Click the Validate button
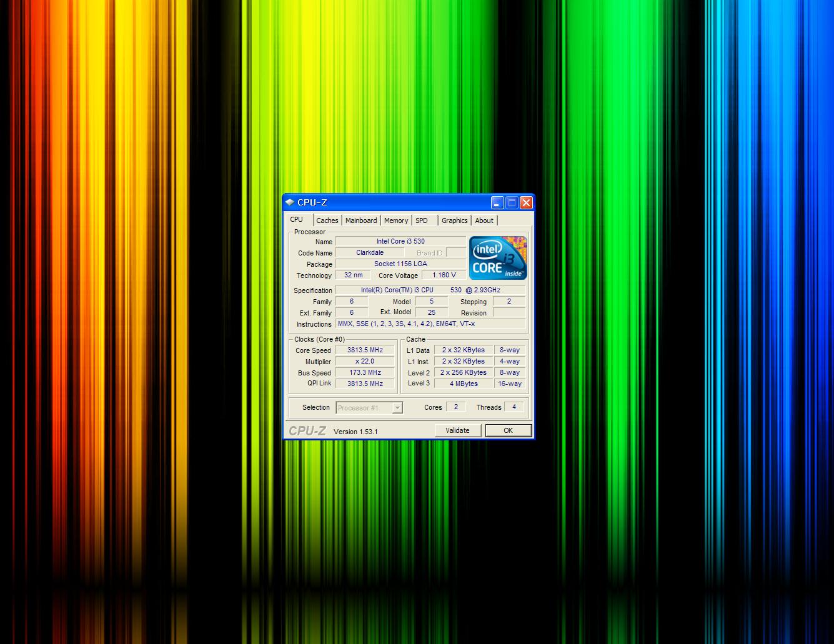 (457, 430)
